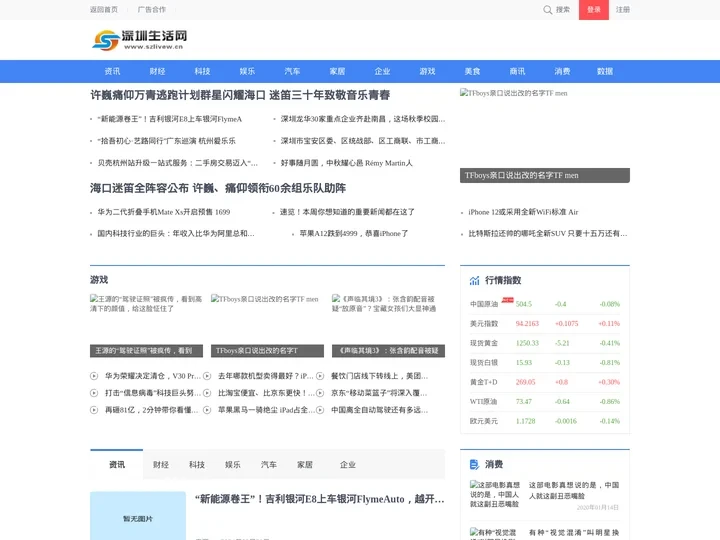720x540 pixels.
Task: Open article 深圳龙华30家重点企业齐赴南昌
Action: [x=363, y=118]
